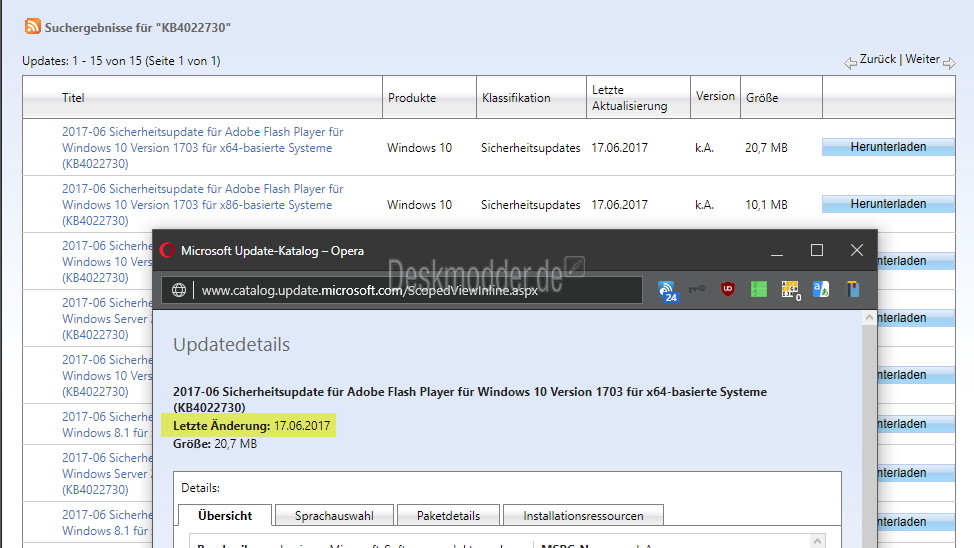974x548 pixels.
Task: Click the '10,1 MB' size cell
Action: (x=766, y=204)
